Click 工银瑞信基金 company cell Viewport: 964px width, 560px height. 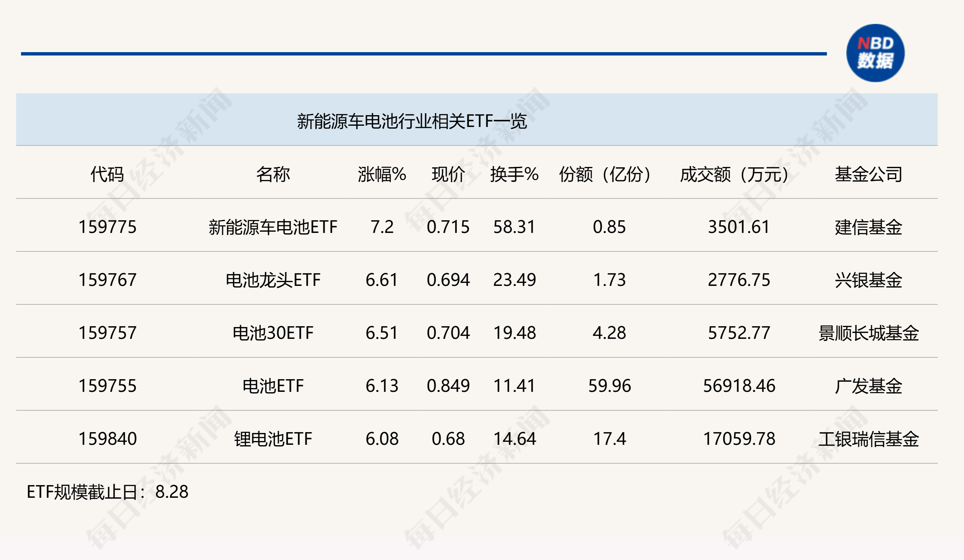pos(869,439)
